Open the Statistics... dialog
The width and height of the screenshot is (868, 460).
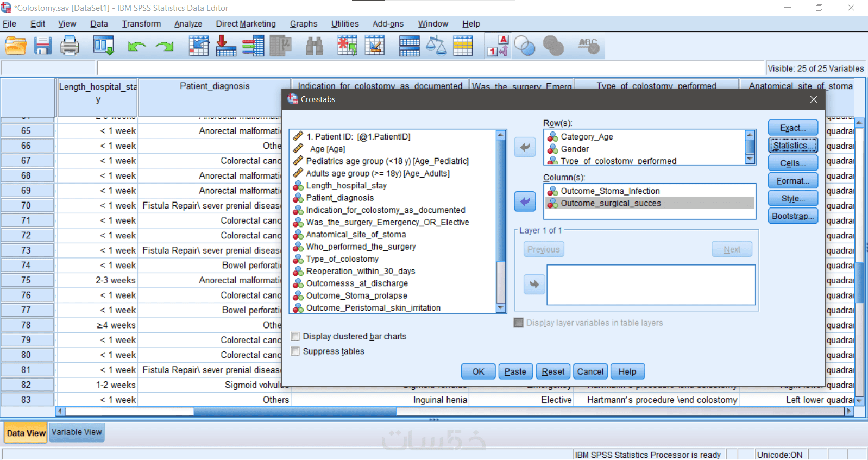pyautogui.click(x=793, y=146)
